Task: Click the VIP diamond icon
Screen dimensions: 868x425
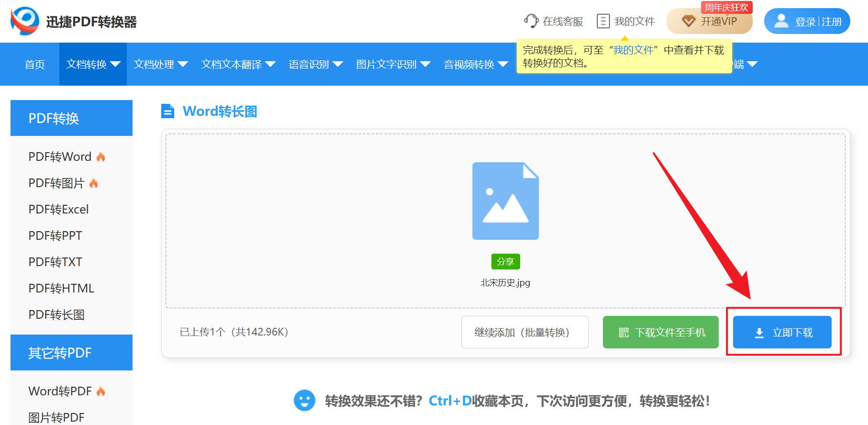Action: point(688,21)
